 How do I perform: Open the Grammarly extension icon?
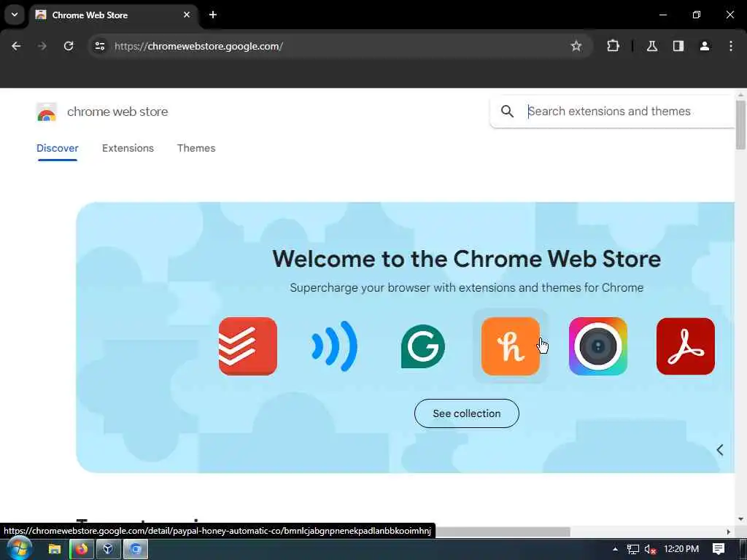pos(422,346)
